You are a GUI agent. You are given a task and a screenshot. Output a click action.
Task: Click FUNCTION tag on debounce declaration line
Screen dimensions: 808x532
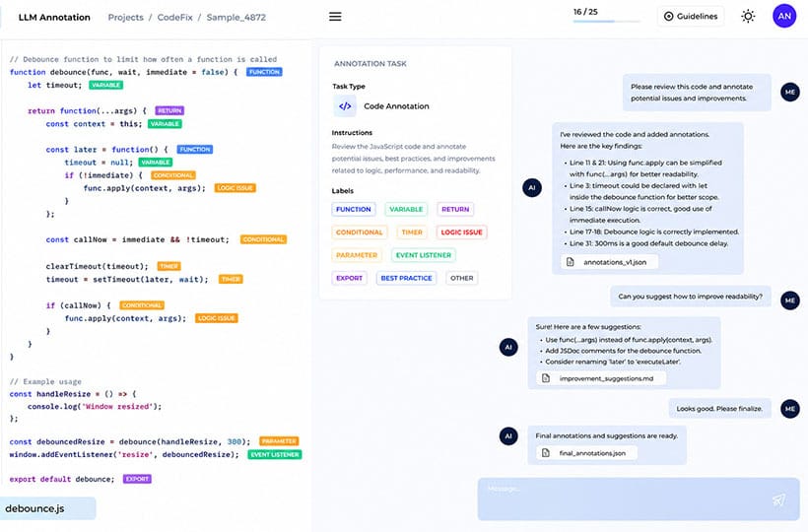[x=264, y=72]
